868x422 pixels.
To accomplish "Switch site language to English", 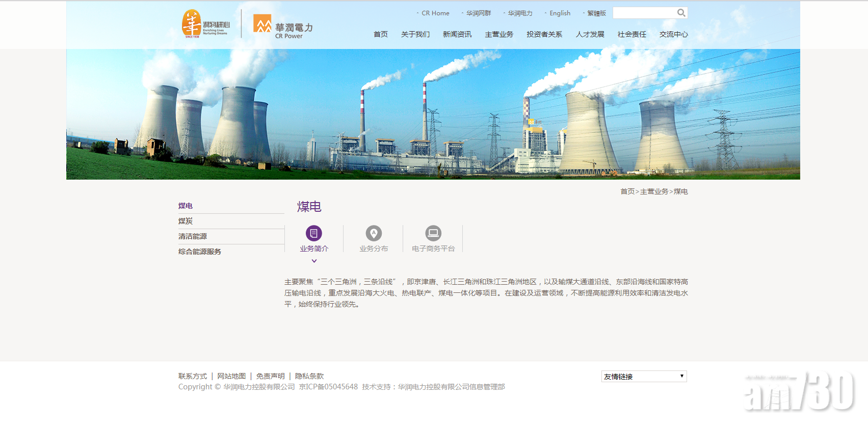I will pos(560,13).
